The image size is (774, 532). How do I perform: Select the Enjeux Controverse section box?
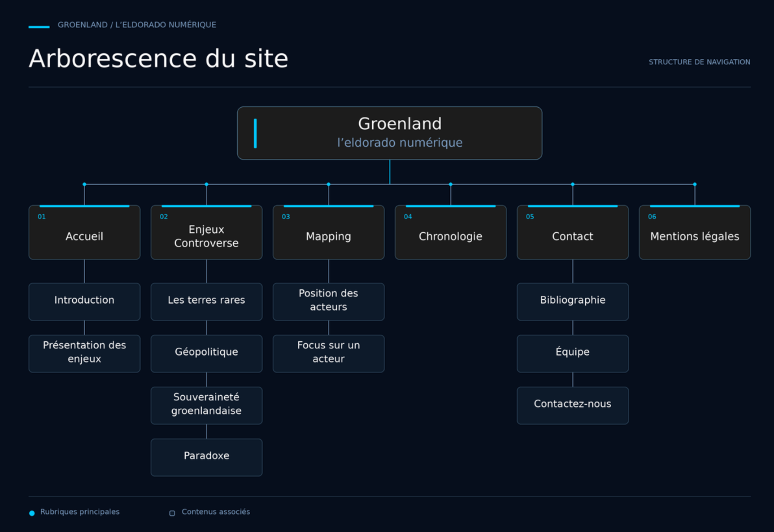tap(206, 232)
